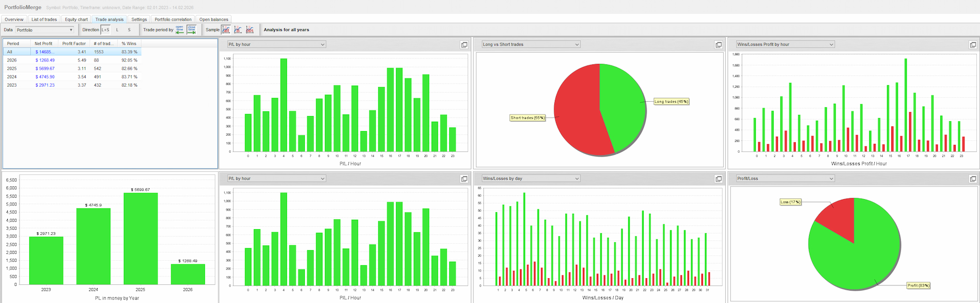Click the 2026 bar in PL by Year
The height and width of the screenshot is (303, 980).
[x=188, y=274]
